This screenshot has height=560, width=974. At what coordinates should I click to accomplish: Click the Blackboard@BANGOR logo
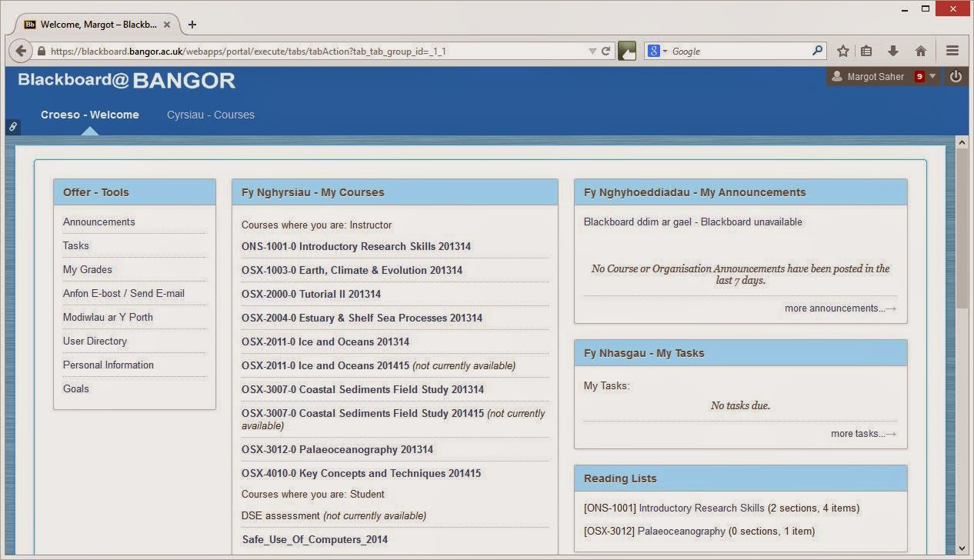126,80
